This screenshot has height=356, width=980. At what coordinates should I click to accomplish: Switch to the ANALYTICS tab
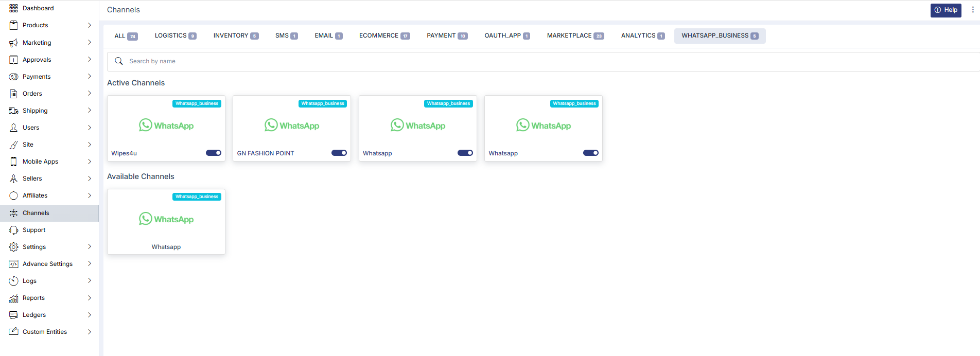(643, 36)
